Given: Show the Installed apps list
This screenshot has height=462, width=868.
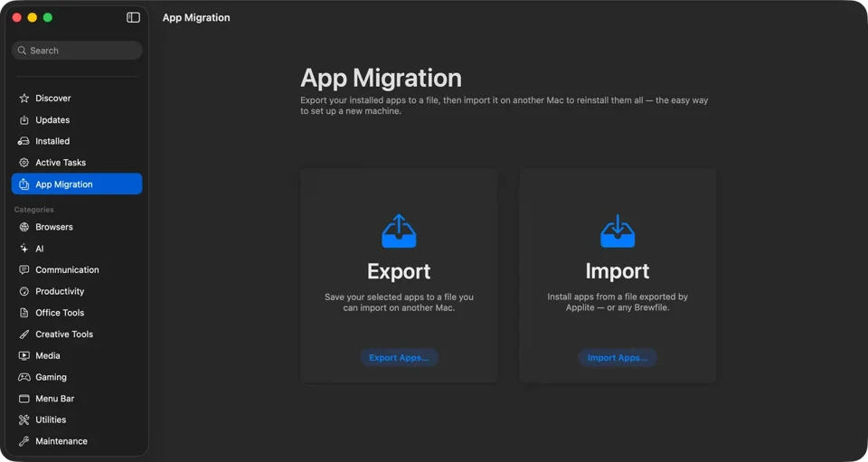Looking at the screenshot, I should (77, 141).
